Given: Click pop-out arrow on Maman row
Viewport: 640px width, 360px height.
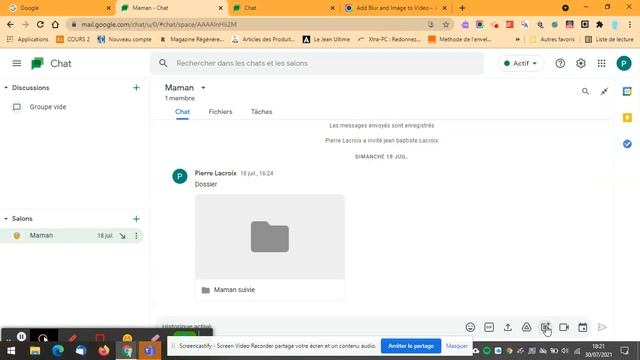Looking at the screenshot, I should point(122,236).
